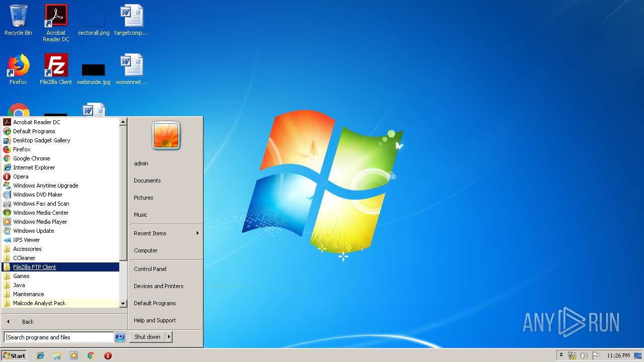This screenshot has width=644, height=362.
Task: Click programs list scrollbar down arrow
Action: [123, 304]
